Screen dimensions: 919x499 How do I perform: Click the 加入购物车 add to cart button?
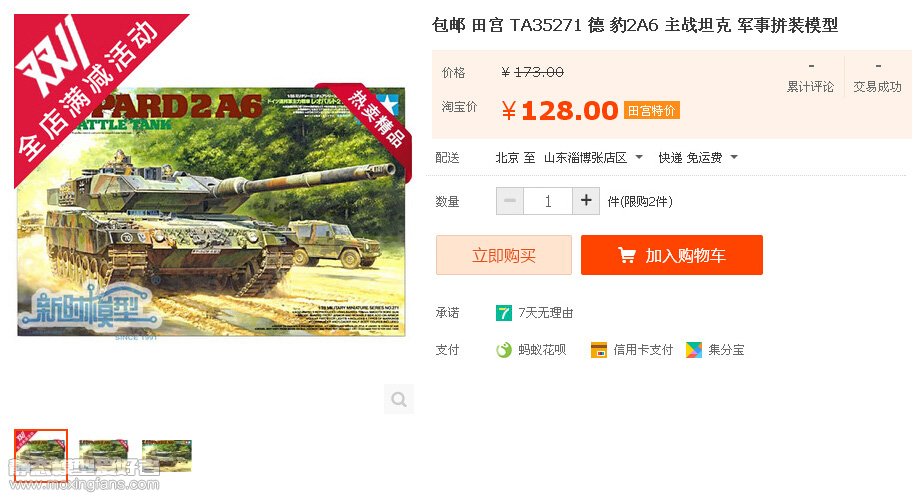672,255
